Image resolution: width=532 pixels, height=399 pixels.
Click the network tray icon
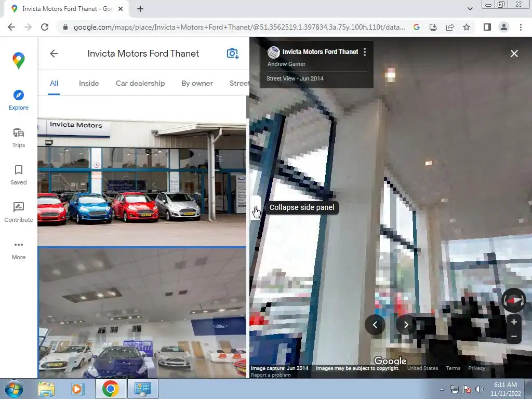coord(454,390)
